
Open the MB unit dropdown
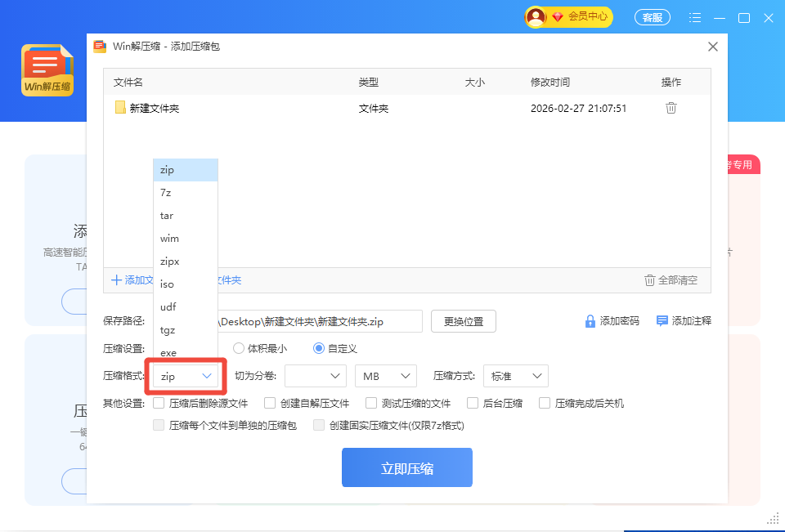(385, 376)
